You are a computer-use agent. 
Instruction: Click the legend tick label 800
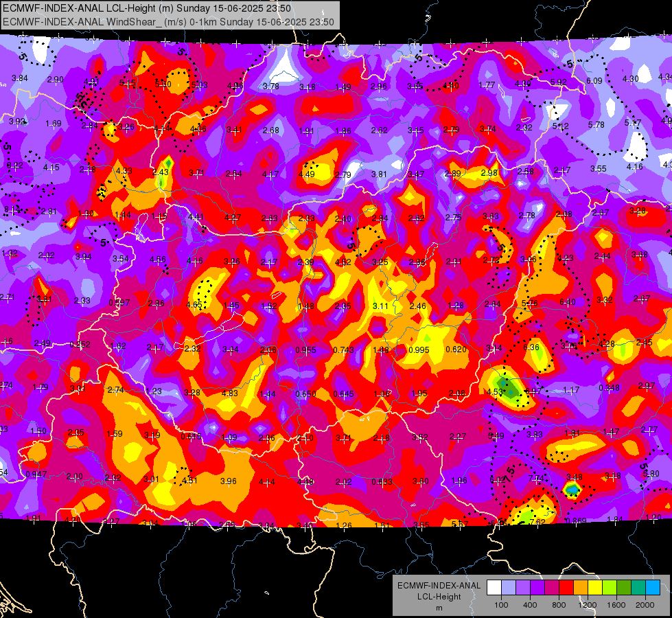tap(559, 605)
